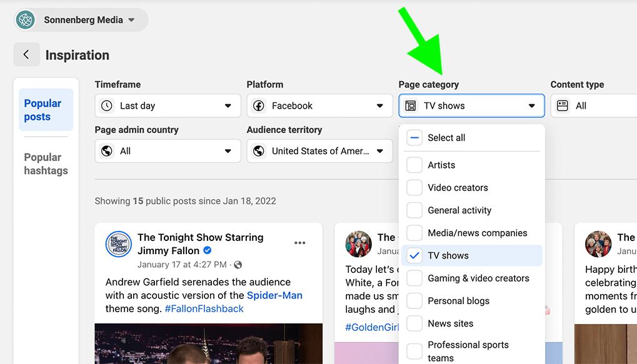The height and width of the screenshot is (364, 637).
Task: Open the Content type All dropdown
Action: [594, 106]
